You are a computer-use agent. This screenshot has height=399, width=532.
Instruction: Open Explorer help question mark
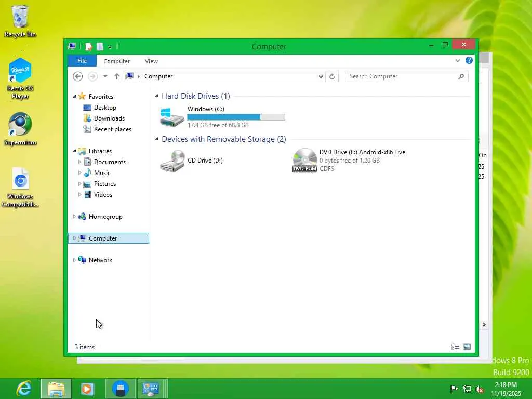click(x=469, y=60)
